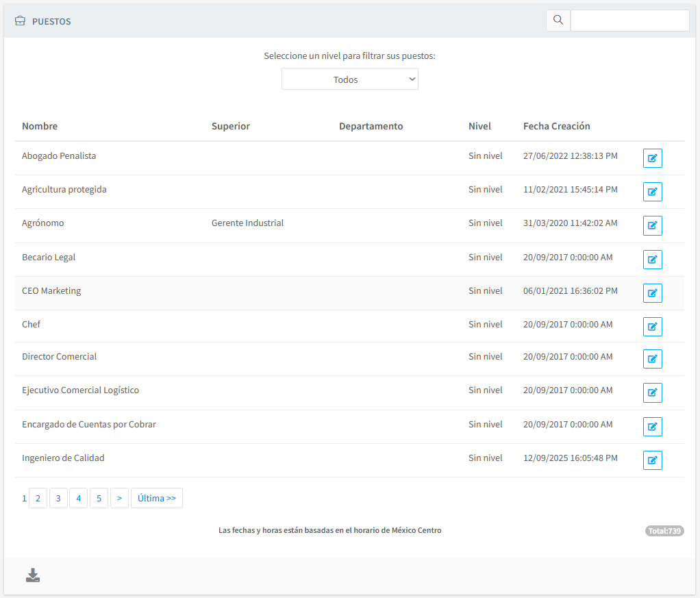This screenshot has height=598, width=700.
Task: Go to the Última page
Action: point(156,498)
